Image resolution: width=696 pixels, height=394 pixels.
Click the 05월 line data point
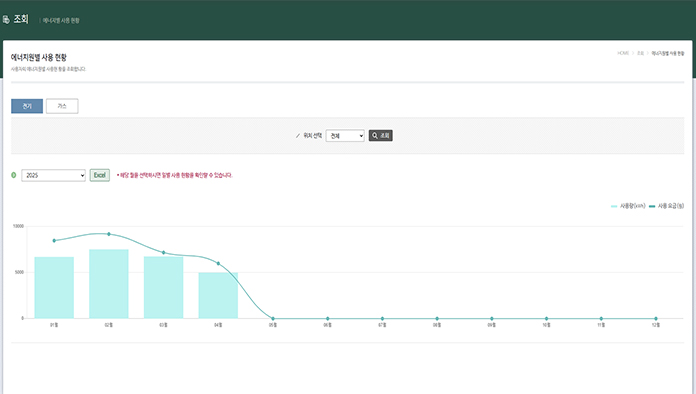click(273, 319)
